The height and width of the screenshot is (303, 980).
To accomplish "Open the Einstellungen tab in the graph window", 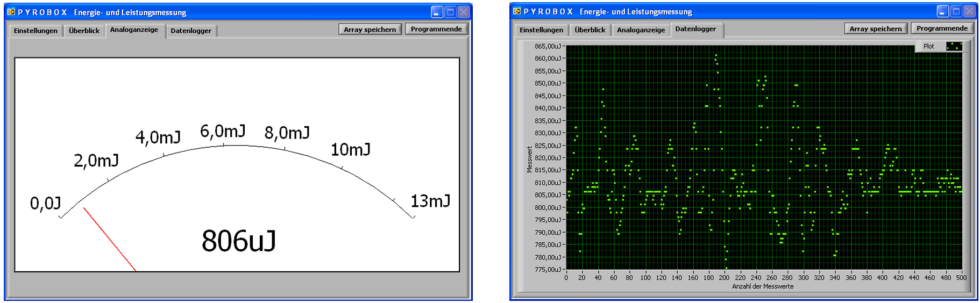I will point(541,30).
